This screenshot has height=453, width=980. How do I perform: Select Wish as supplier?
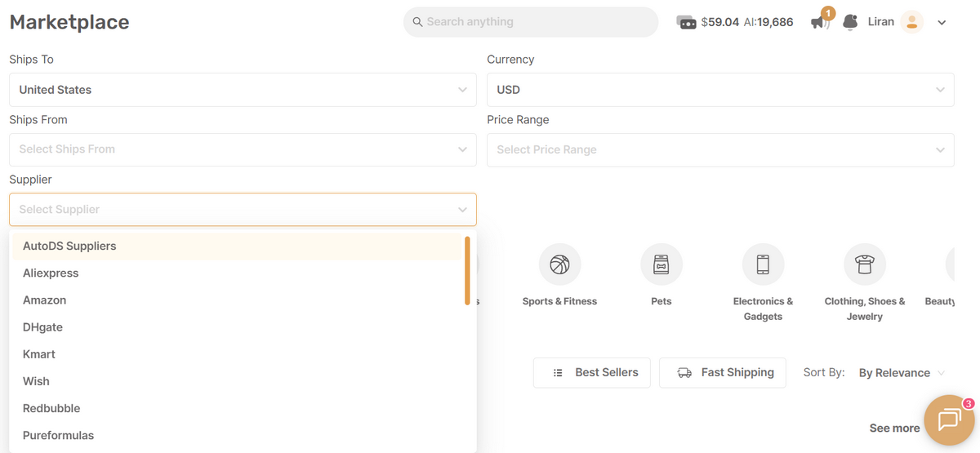click(238, 380)
